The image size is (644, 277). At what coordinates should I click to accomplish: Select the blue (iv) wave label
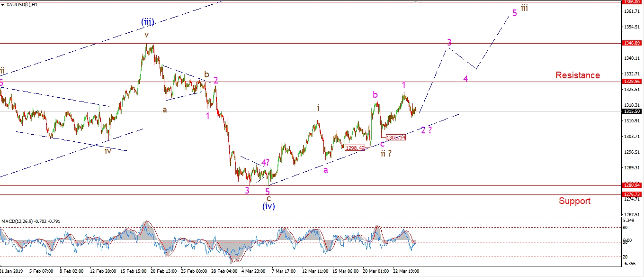click(268, 206)
